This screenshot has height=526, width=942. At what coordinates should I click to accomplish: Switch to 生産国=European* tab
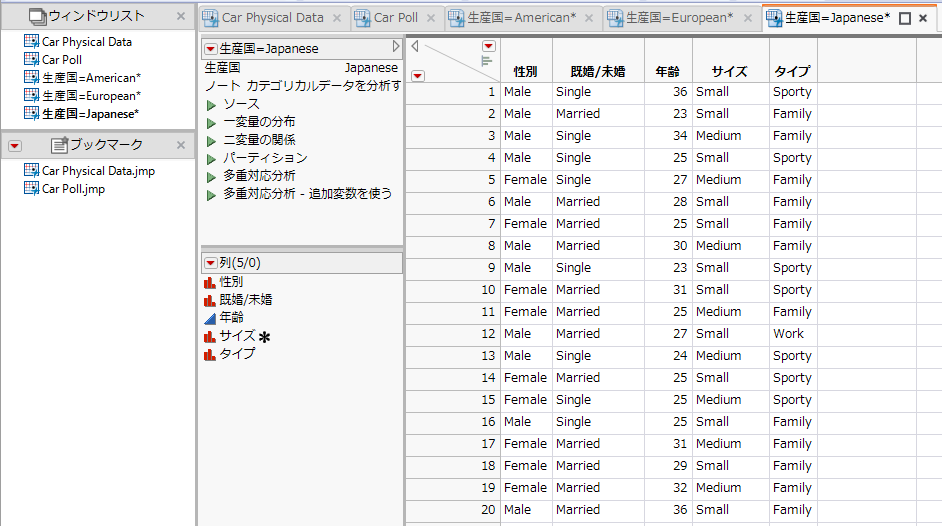(679, 18)
